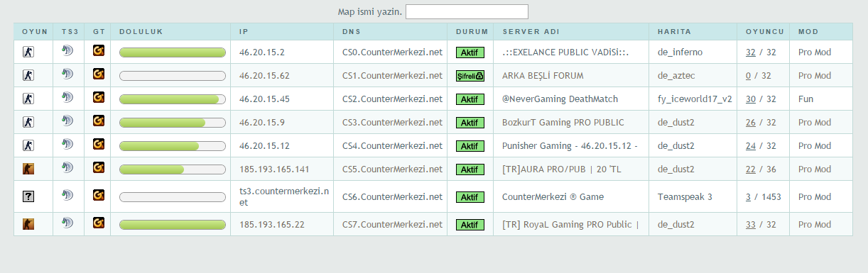Click TeamSpeak icon in CS6.CounterMerkezi.net row
The image size is (868, 273).
pyautogui.click(x=67, y=195)
